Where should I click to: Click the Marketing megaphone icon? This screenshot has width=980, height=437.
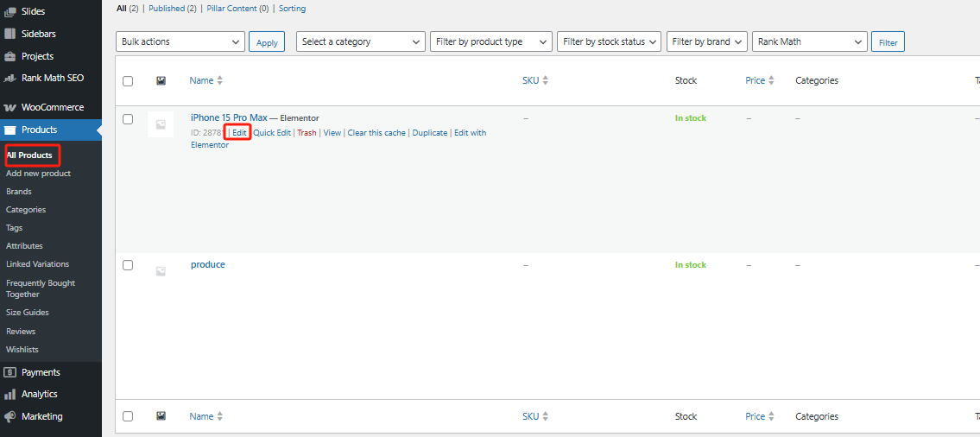[10, 416]
